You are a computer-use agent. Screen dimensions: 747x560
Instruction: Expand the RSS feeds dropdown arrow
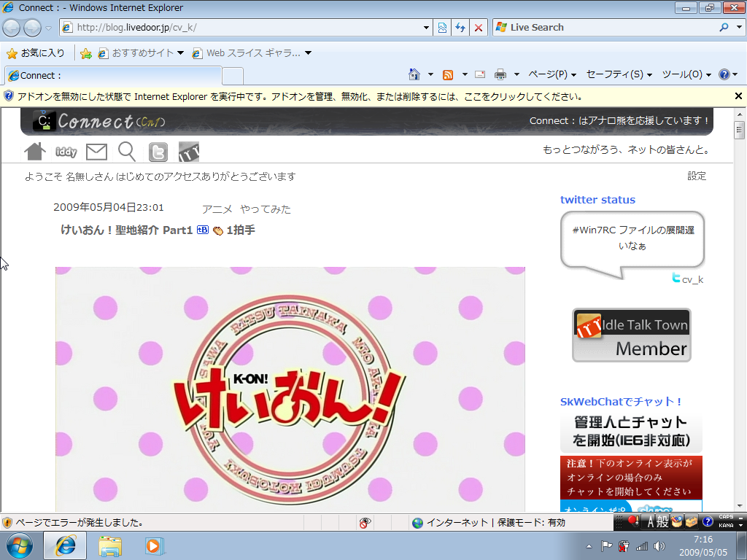tap(465, 74)
